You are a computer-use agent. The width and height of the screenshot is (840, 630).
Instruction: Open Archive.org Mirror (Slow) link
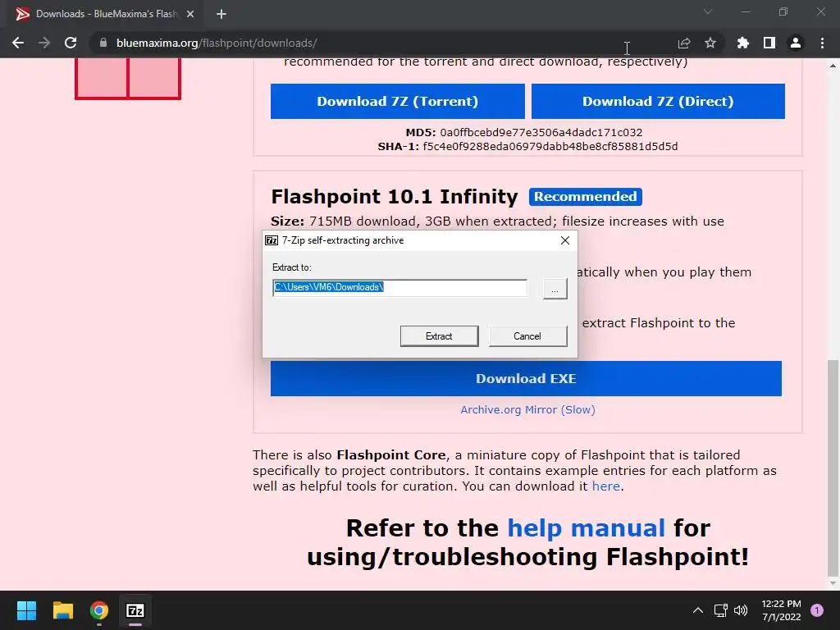[527, 410]
